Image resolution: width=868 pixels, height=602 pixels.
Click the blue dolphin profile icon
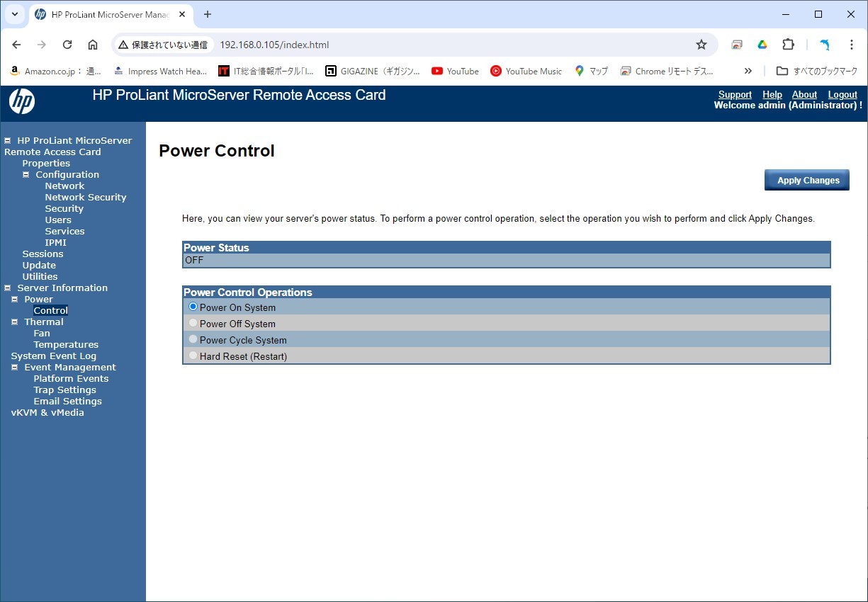[x=825, y=45]
